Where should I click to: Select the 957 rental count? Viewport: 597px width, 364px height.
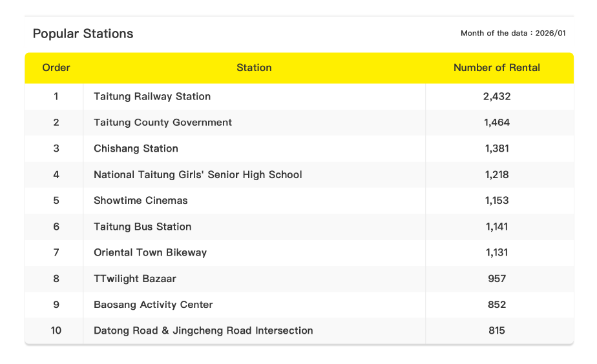[496, 279]
